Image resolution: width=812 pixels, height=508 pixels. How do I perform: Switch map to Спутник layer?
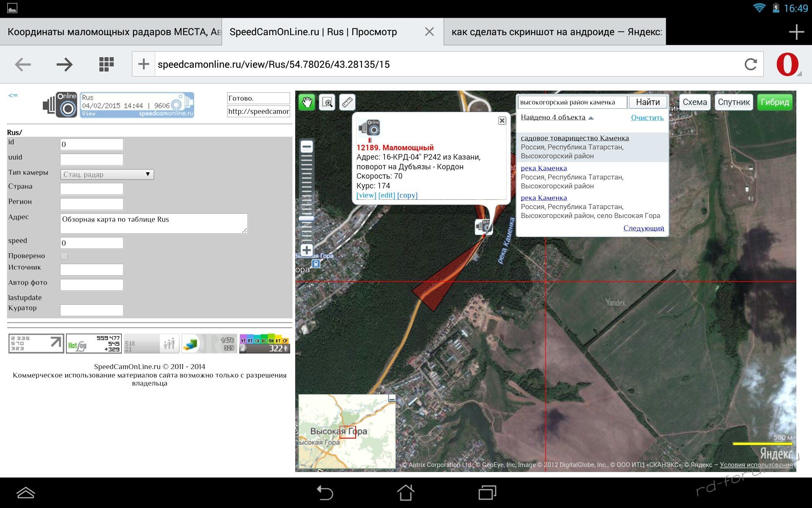(x=734, y=102)
